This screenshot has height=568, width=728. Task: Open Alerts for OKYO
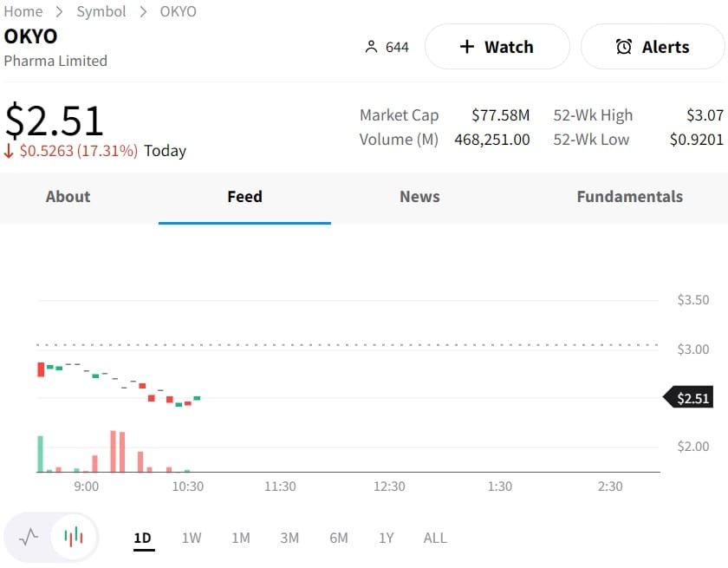[x=652, y=47]
